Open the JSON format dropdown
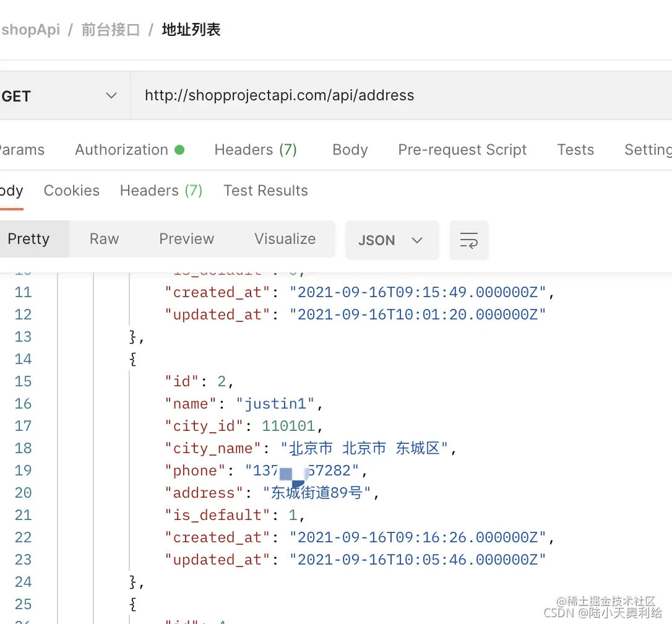This screenshot has height=624, width=672. click(392, 240)
